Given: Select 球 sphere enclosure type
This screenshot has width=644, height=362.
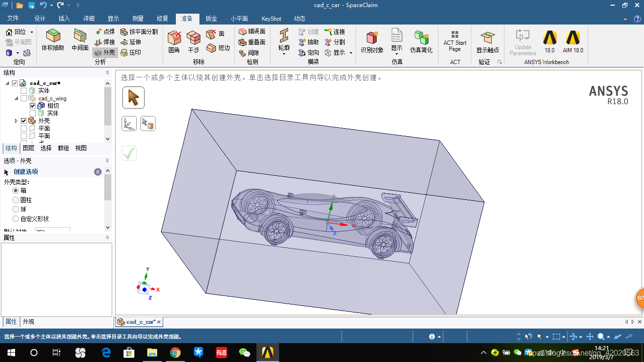Looking at the screenshot, I should [16, 209].
